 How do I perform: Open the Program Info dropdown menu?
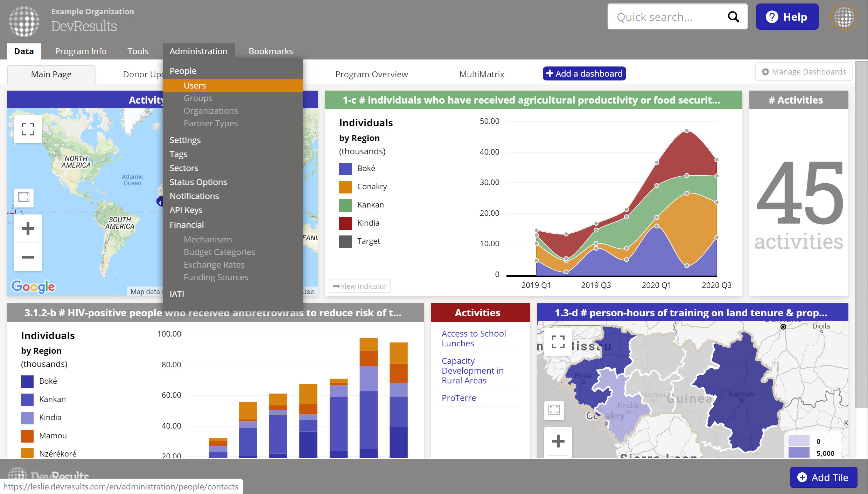80,51
